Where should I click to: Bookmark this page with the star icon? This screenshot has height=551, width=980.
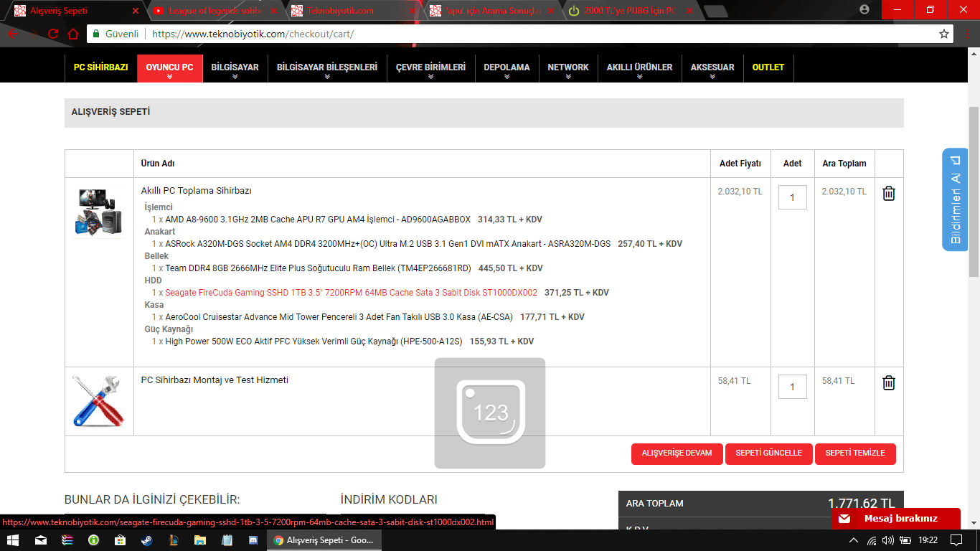(944, 34)
